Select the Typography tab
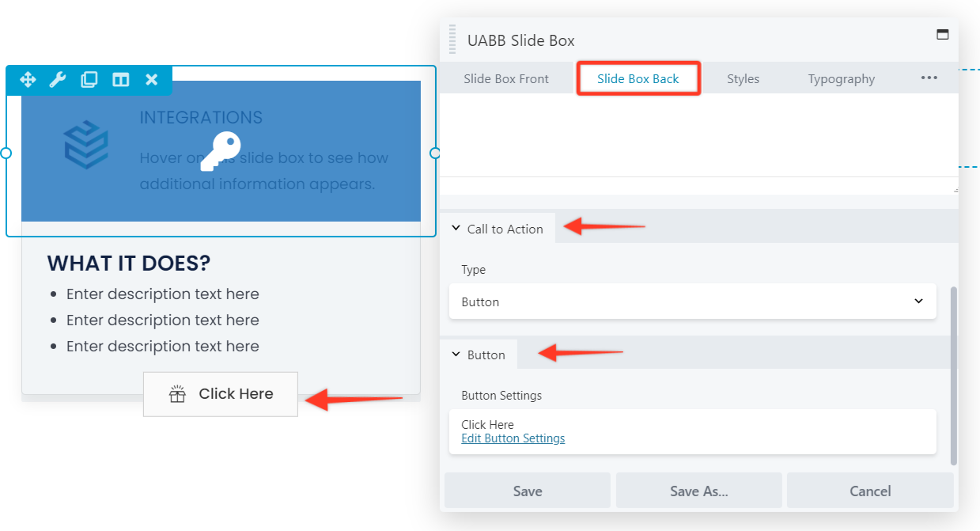This screenshot has height=531, width=980. [x=841, y=78]
